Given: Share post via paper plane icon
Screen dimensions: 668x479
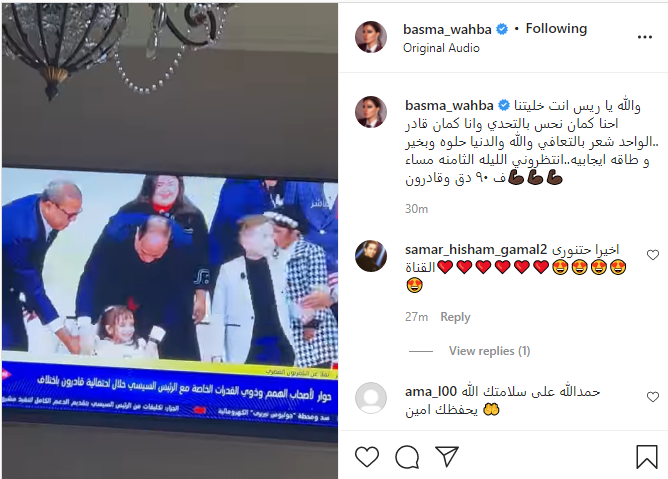Looking at the screenshot, I should coord(447,456).
